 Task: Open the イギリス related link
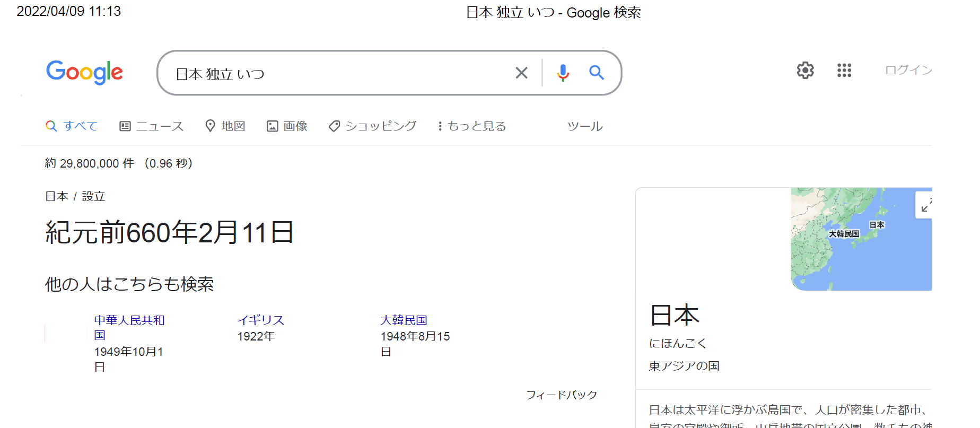pos(260,320)
